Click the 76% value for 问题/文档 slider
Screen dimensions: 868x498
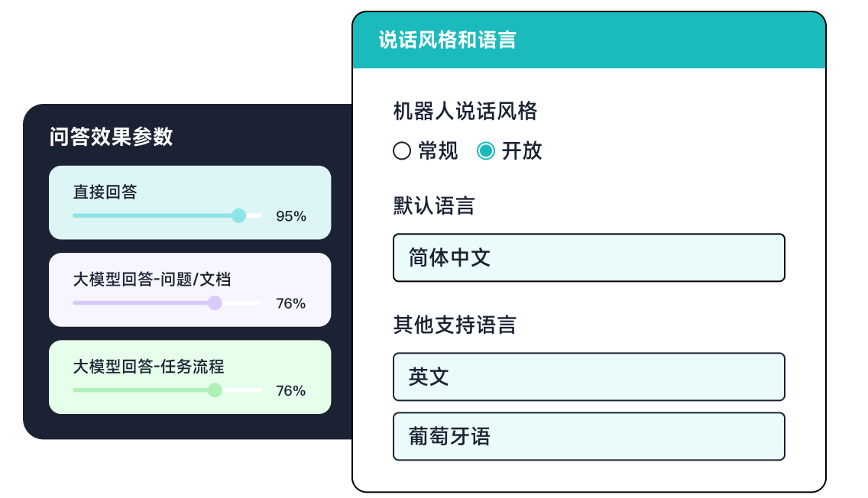[x=290, y=304]
